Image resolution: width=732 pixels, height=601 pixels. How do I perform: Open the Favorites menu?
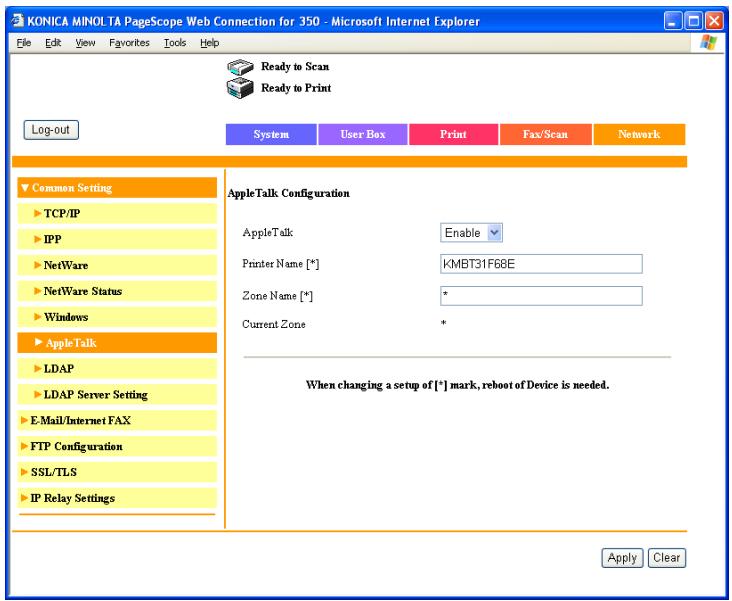129,43
